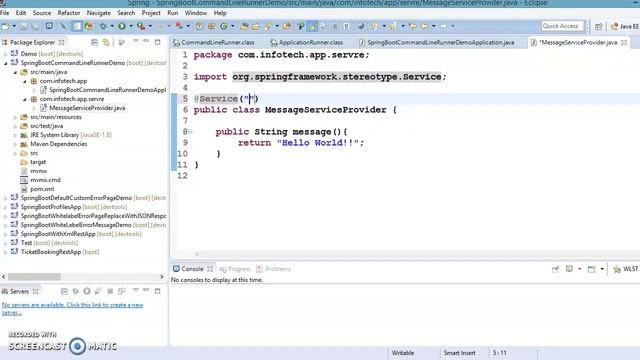
Task: Close the MessageServiceProvider.java editor tab
Action: pyautogui.click(x=624, y=42)
